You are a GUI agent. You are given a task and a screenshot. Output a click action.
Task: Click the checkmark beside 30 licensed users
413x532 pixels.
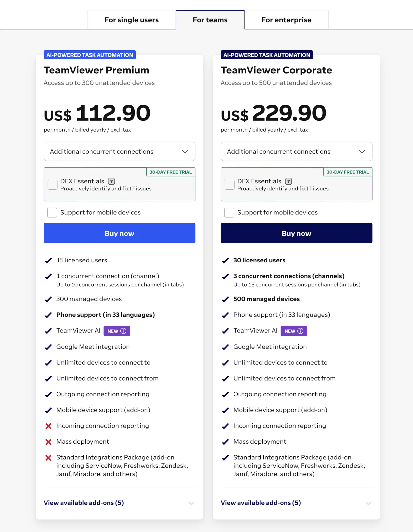click(x=225, y=261)
